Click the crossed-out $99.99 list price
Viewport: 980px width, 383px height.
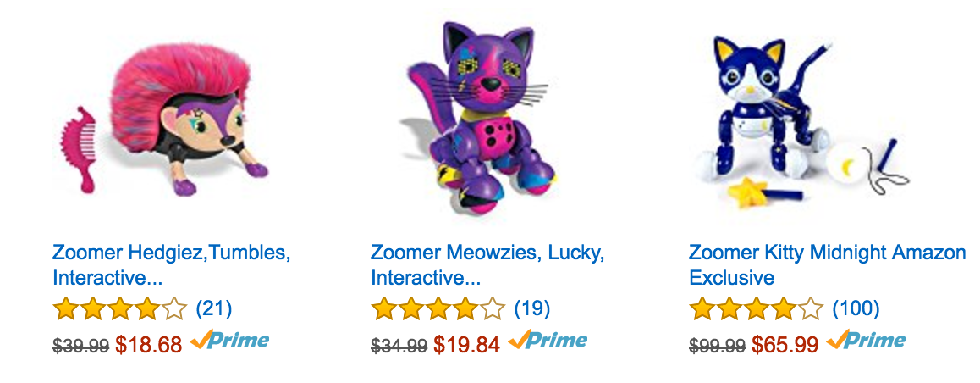click(x=717, y=345)
